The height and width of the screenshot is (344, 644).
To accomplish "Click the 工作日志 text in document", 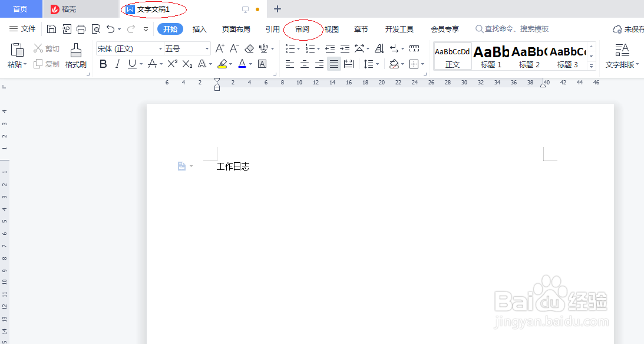I will (x=233, y=166).
